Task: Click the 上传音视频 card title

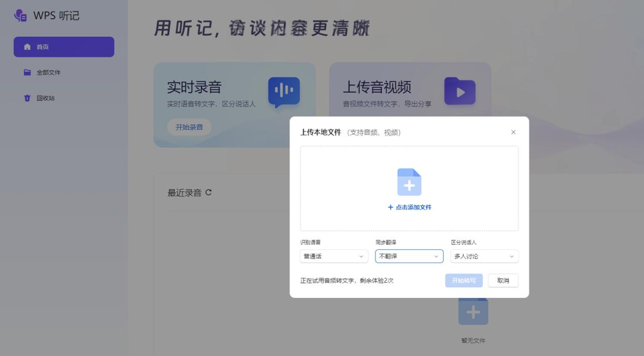Action: pyautogui.click(x=377, y=87)
